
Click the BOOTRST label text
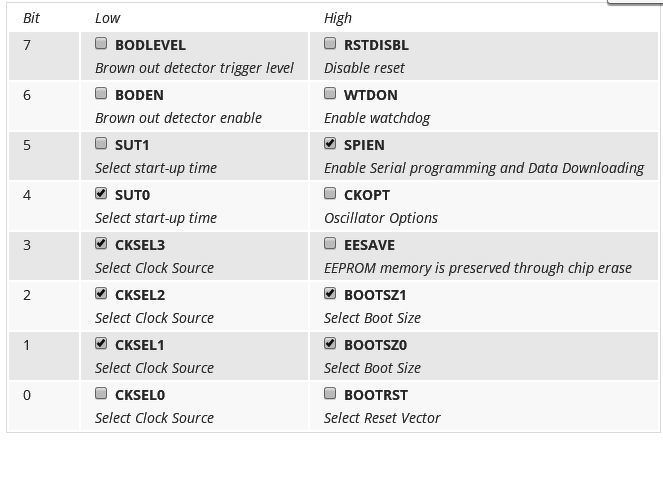(375, 395)
